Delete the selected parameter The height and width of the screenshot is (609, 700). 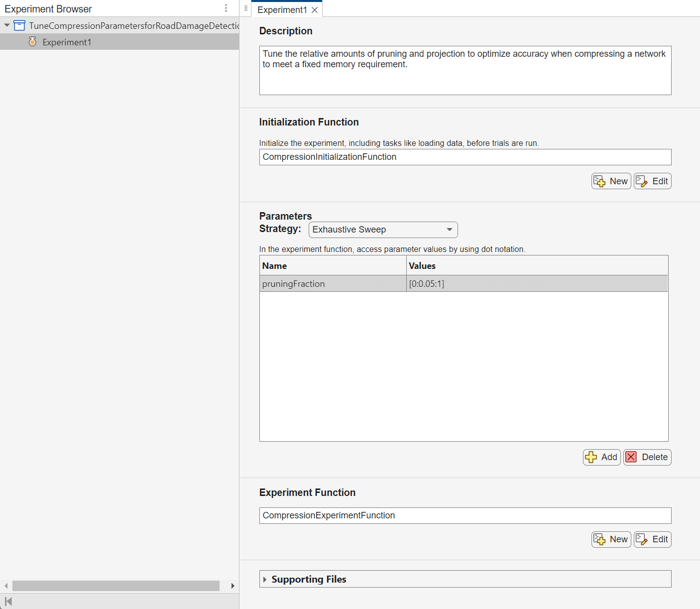pos(647,457)
